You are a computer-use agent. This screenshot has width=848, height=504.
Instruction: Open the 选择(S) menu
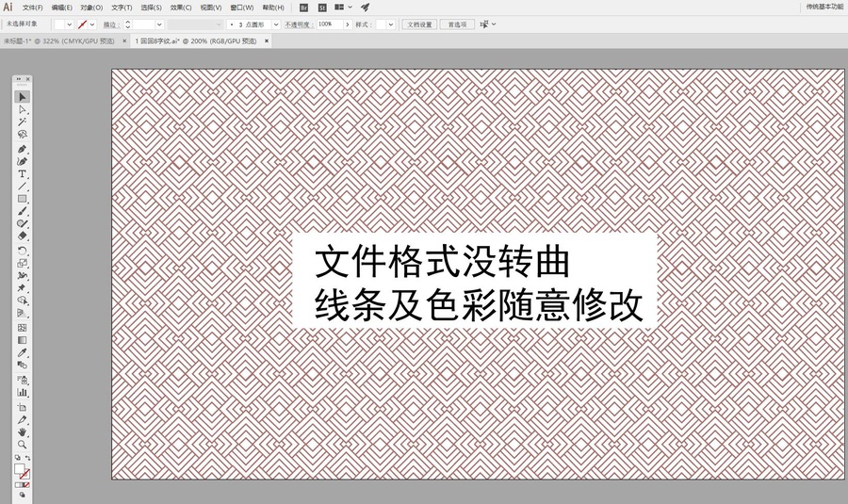point(151,8)
